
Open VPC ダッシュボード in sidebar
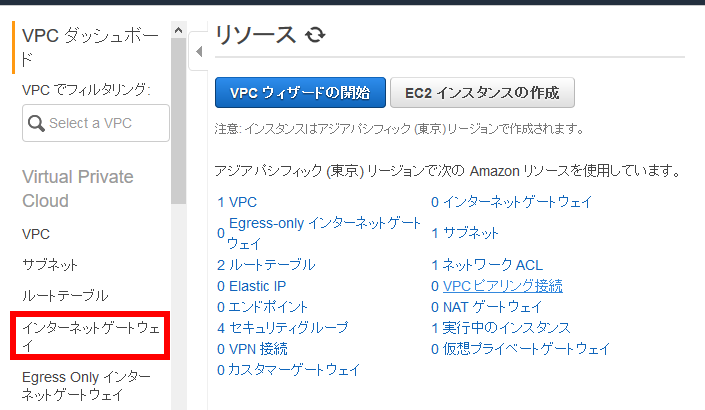click(x=90, y=47)
